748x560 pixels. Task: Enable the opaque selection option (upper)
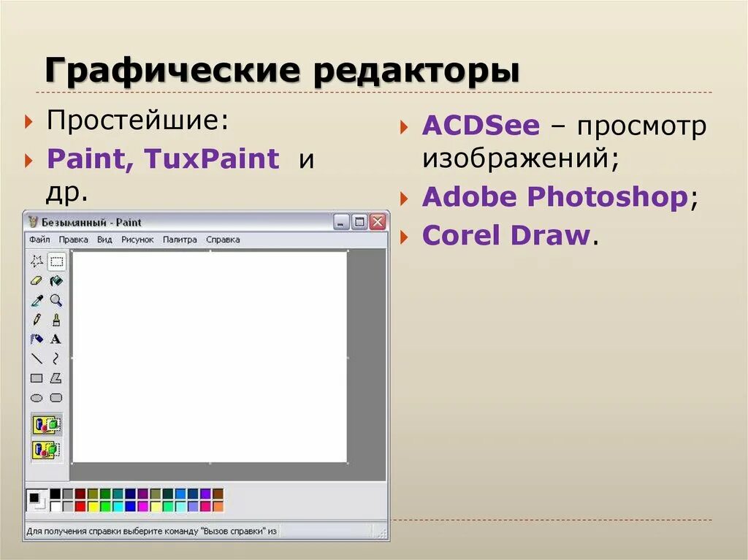pos(46,424)
